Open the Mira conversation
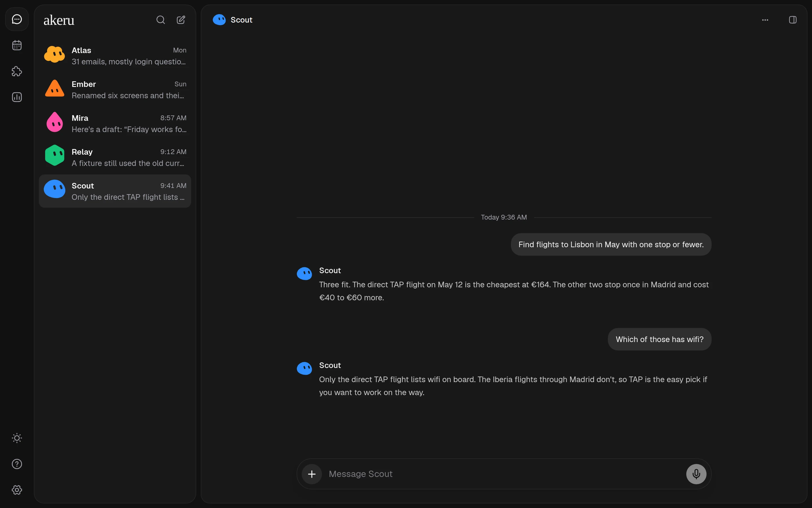This screenshot has height=508, width=812. point(115,123)
